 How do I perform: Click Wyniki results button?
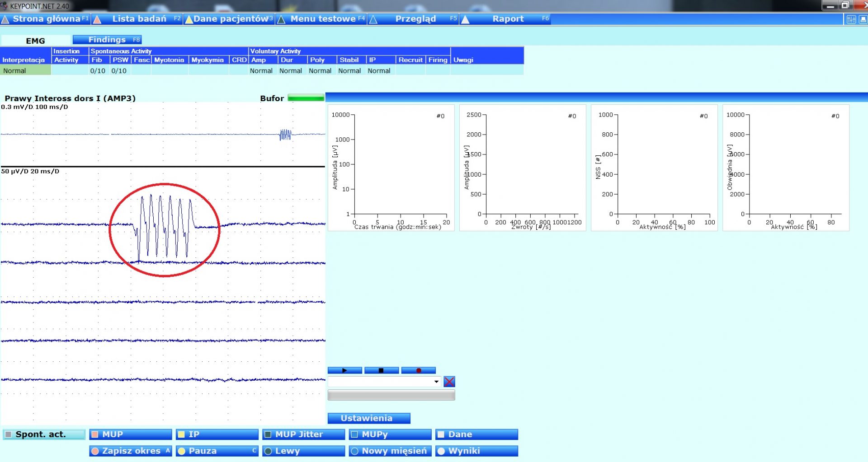pos(476,451)
